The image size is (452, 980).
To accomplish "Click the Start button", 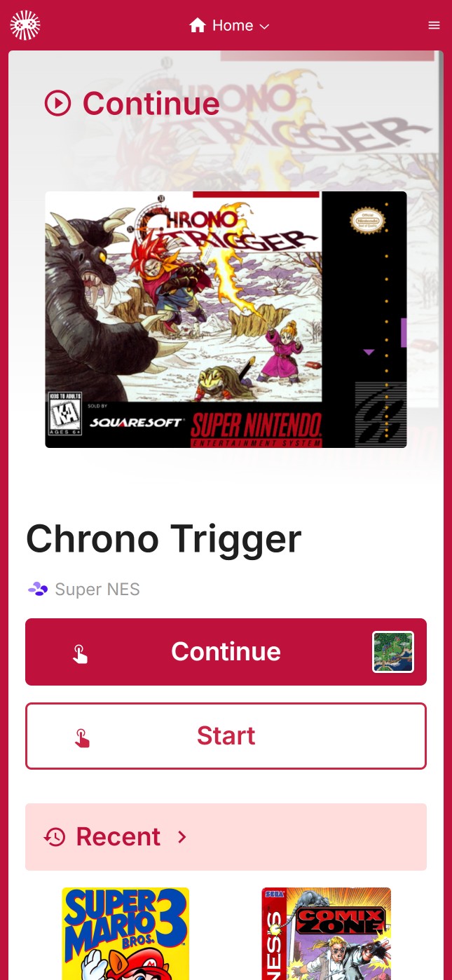I will click(226, 736).
